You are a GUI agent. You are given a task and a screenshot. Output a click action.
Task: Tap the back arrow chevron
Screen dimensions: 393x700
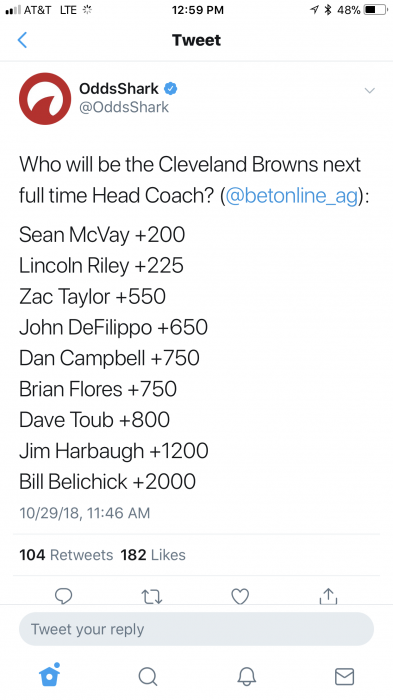tap(22, 40)
